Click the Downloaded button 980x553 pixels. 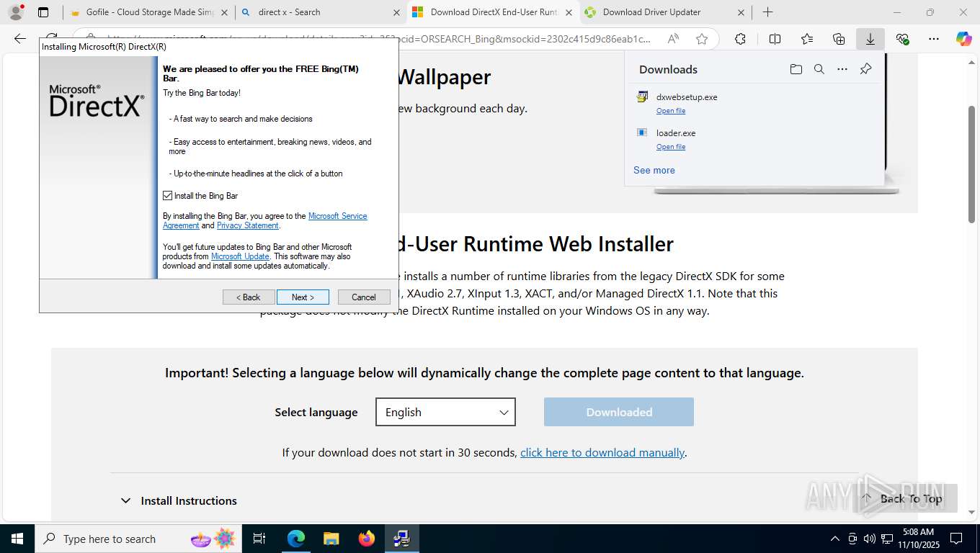pyautogui.click(x=619, y=412)
